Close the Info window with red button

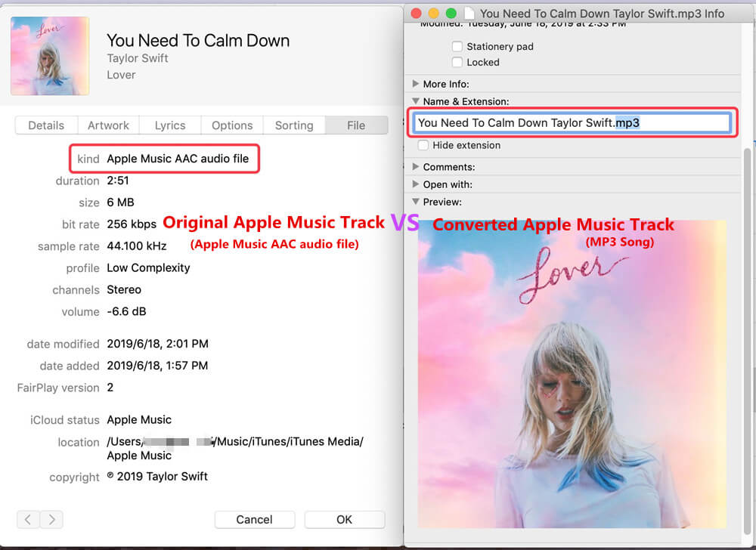coord(416,14)
